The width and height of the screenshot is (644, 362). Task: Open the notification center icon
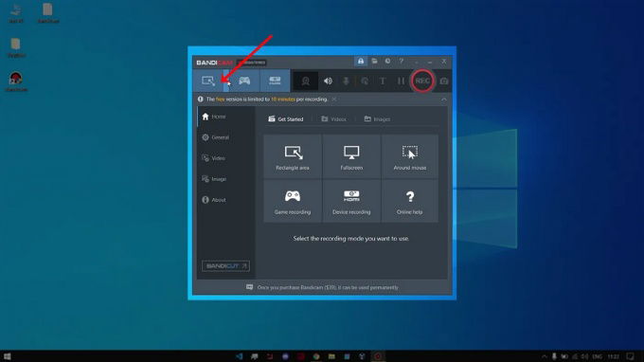[x=631, y=356]
